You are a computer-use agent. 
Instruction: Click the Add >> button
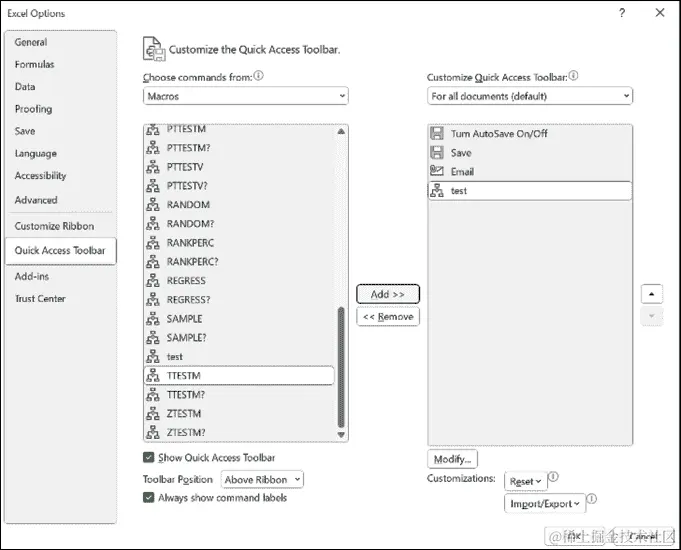388,294
